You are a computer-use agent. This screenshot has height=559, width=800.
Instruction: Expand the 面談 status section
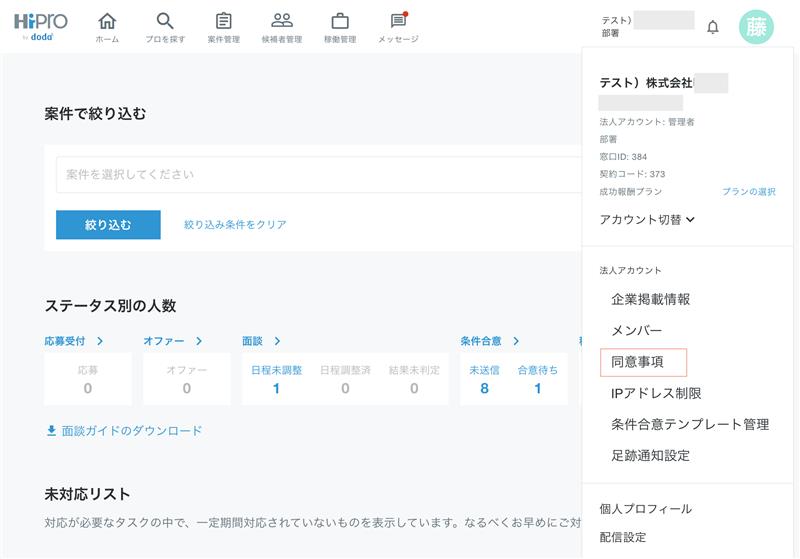(262, 341)
